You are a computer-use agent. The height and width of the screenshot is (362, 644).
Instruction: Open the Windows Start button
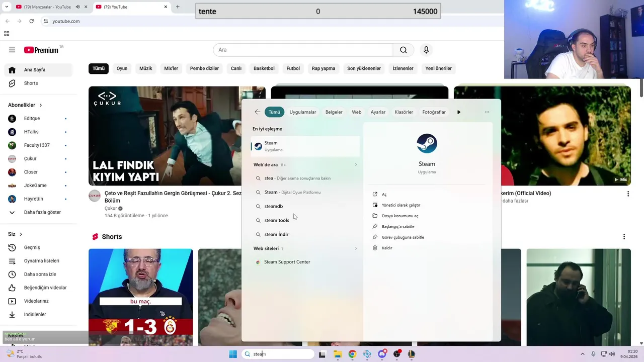click(233, 354)
